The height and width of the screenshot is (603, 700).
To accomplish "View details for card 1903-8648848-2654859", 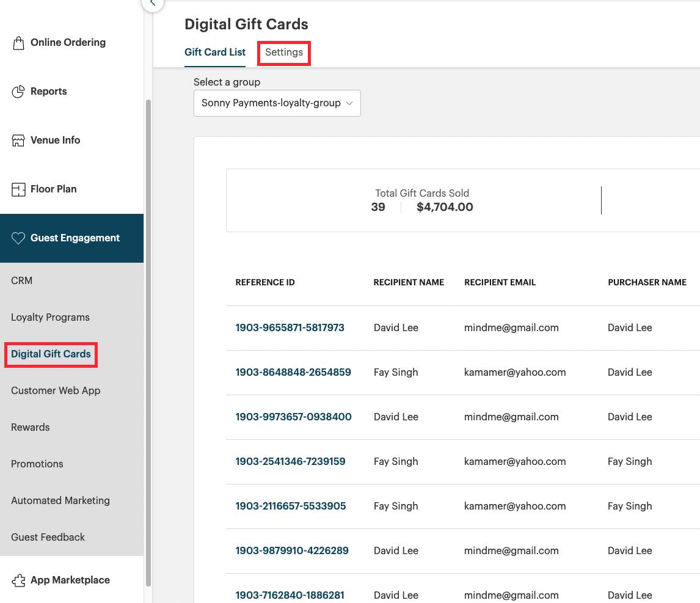I will tap(293, 372).
